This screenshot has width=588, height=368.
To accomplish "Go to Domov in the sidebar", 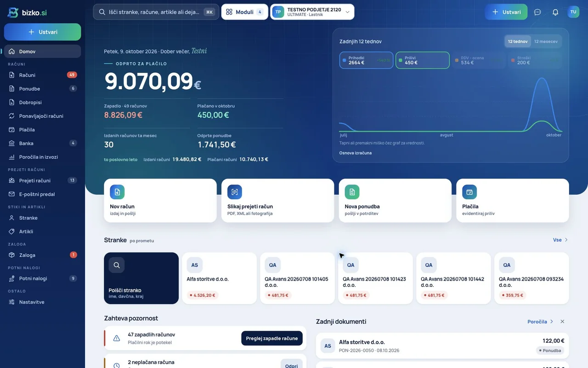I will click(43, 52).
